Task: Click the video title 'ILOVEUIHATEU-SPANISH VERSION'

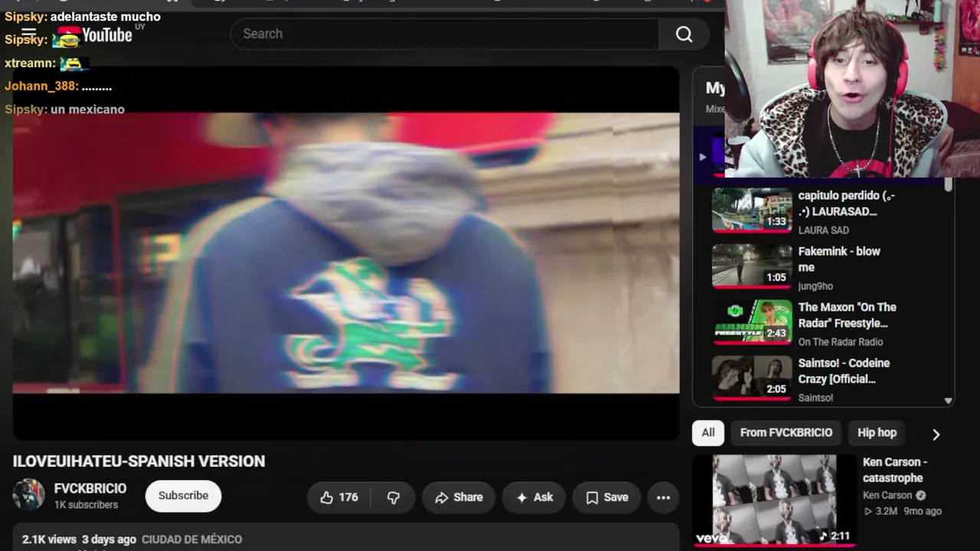Action: (x=139, y=461)
